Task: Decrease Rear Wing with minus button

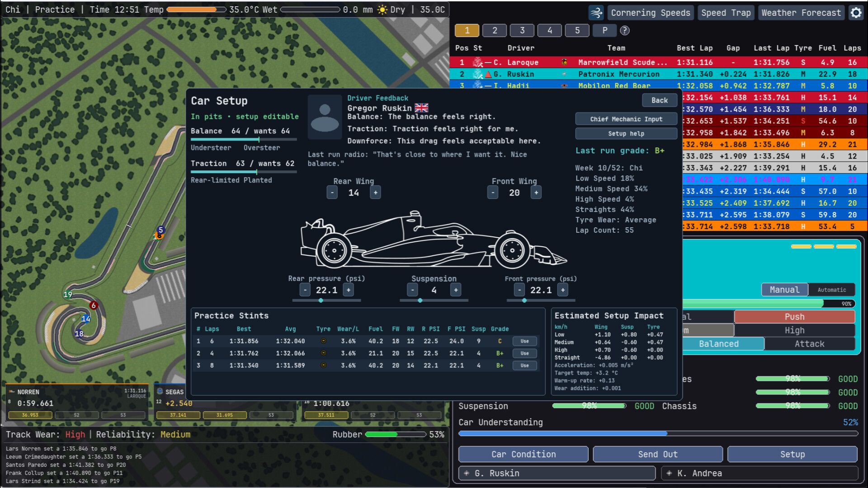Action: [332, 192]
